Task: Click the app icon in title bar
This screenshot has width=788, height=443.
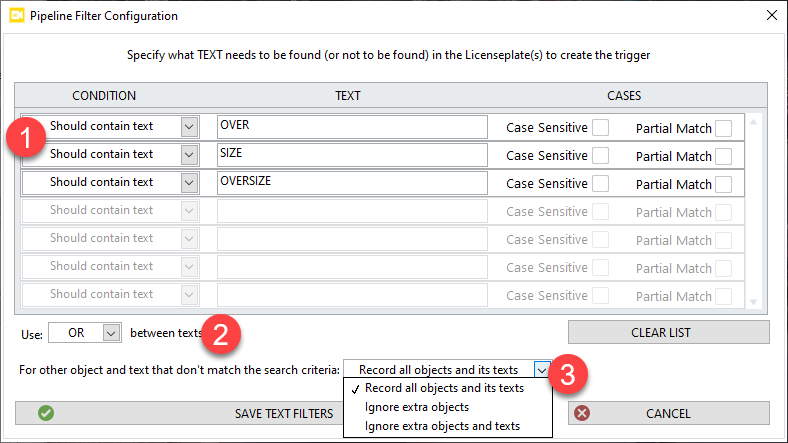Action: coord(16,15)
